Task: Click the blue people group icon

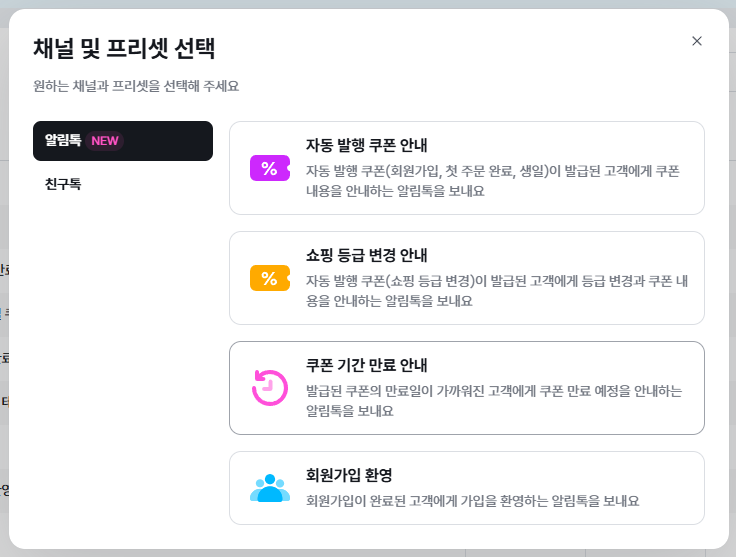Action: tap(269, 488)
